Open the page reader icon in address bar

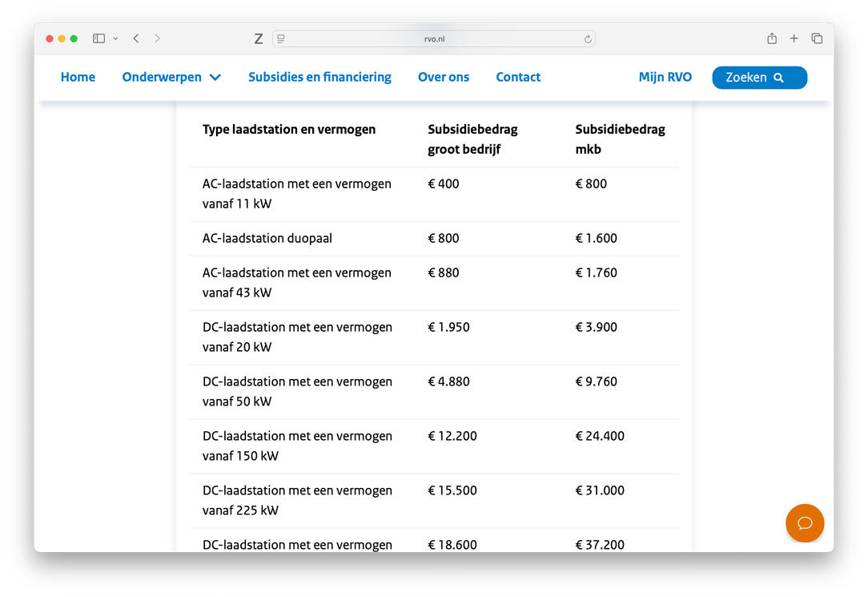click(x=281, y=38)
